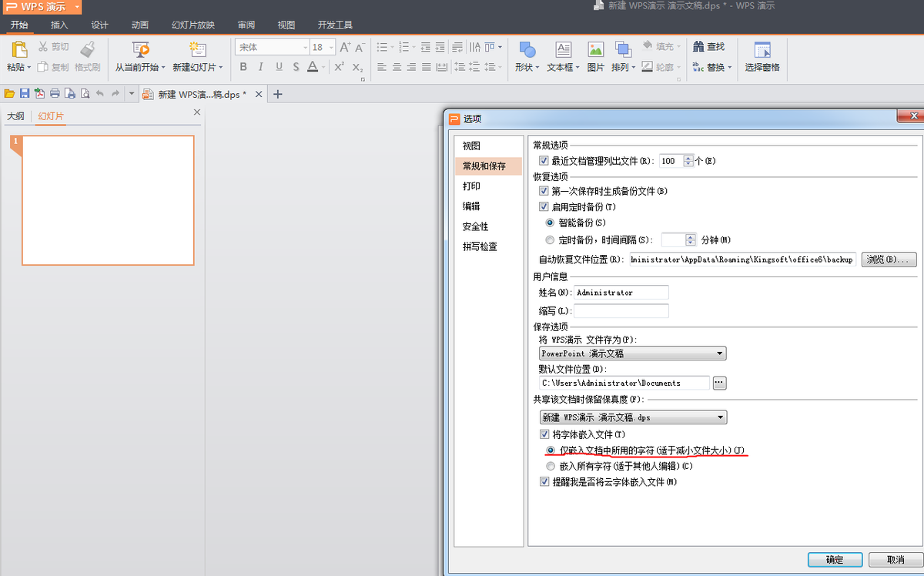Expand the 替换 dropdown arrow
The width and height of the screenshot is (924, 576).
tap(729, 68)
